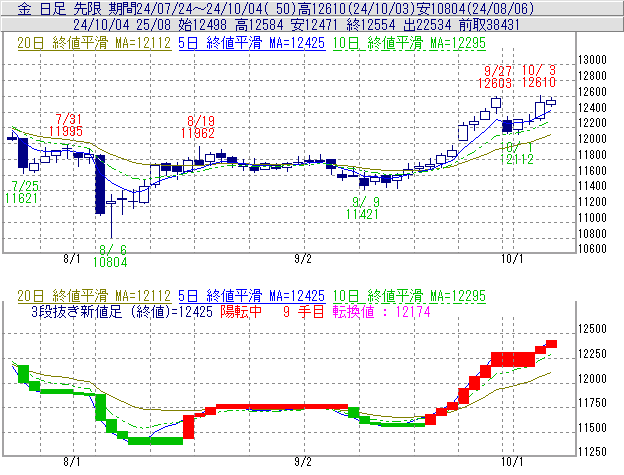Click the magenta 転換値 : 12174 text
This screenshot has height=475, width=624.
[x=382, y=311]
